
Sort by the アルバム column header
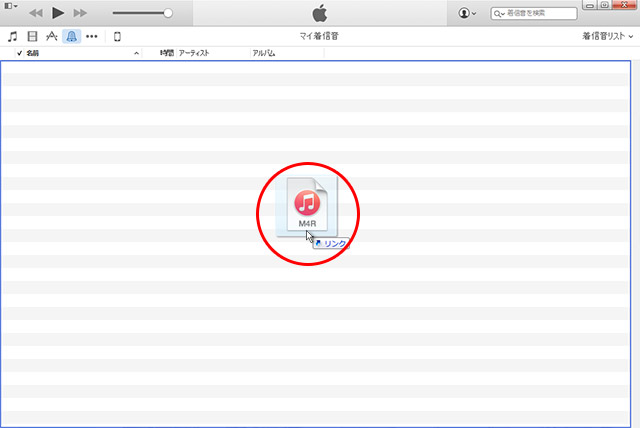[264, 52]
